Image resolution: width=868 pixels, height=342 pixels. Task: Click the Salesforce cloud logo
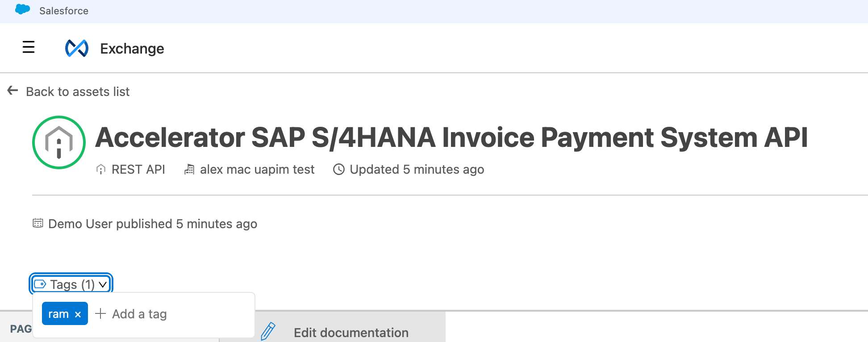(x=22, y=10)
